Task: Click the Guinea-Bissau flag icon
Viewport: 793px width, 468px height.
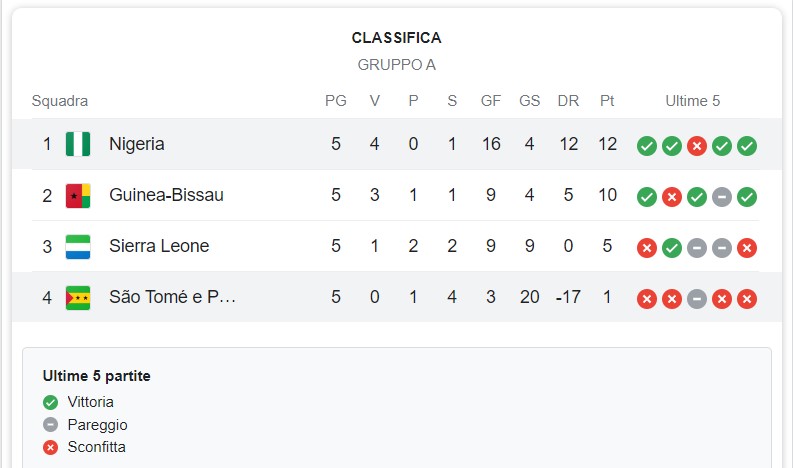Action: 78,196
